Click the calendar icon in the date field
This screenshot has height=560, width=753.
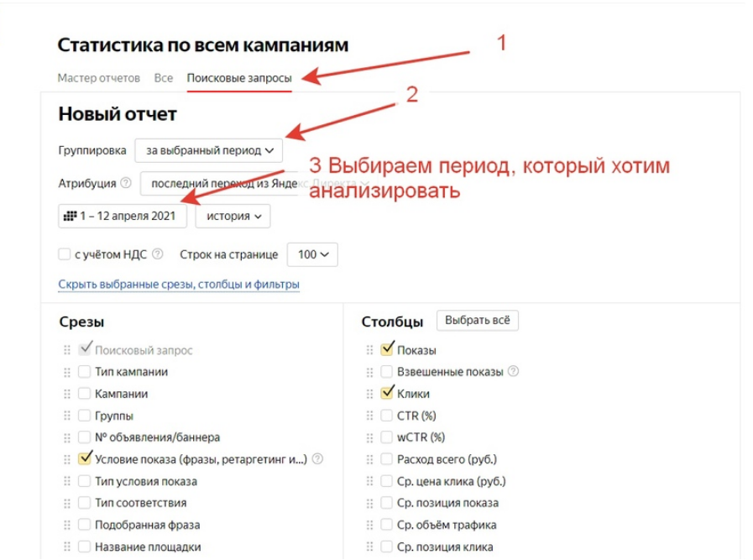71,216
